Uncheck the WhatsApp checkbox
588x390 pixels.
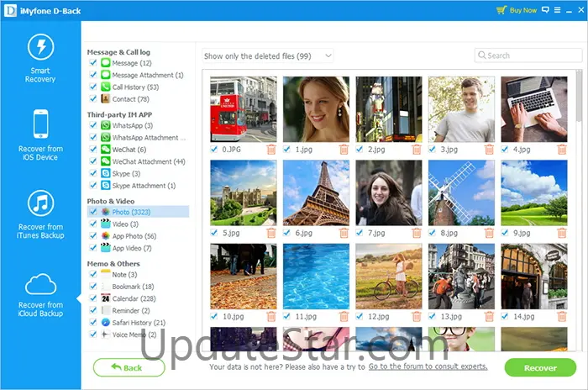click(x=93, y=126)
